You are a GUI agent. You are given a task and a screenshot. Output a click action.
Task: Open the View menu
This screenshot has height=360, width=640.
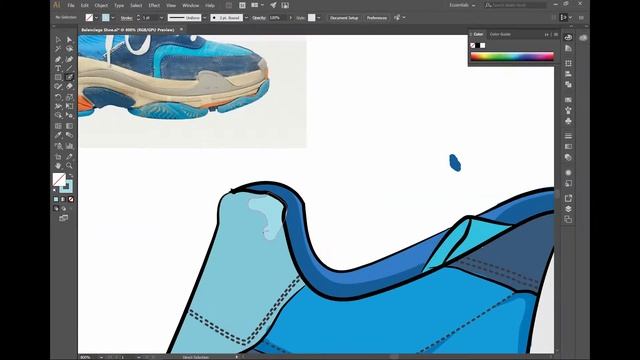point(171,6)
